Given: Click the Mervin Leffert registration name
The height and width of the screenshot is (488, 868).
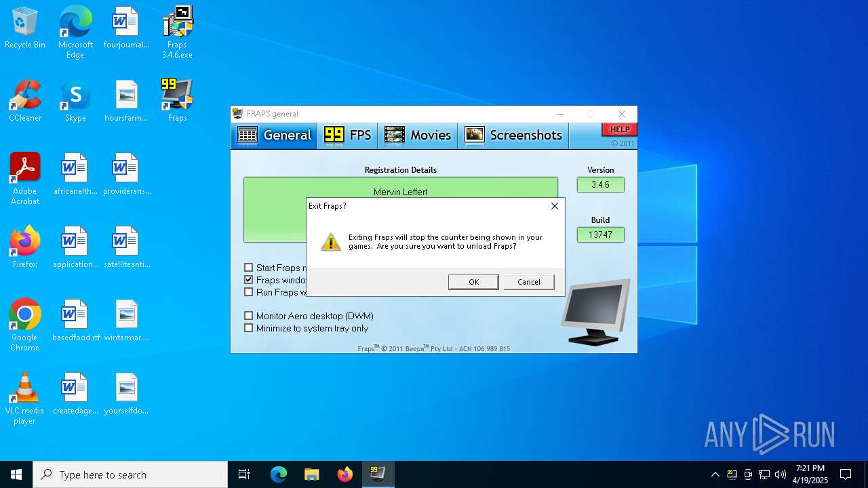Looking at the screenshot, I should click(401, 192).
